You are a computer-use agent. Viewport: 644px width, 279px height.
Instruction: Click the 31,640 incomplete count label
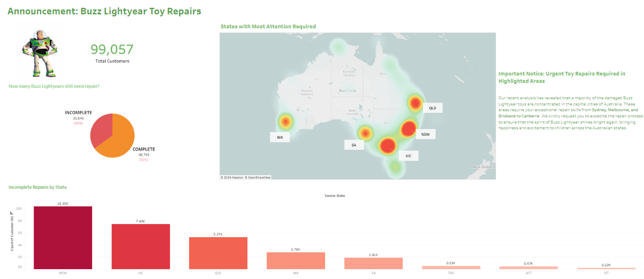point(78,118)
